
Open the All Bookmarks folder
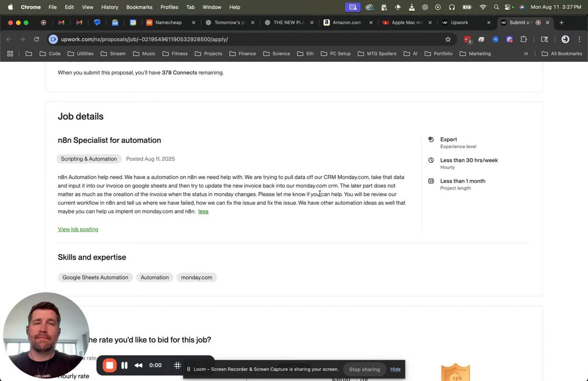561,54
